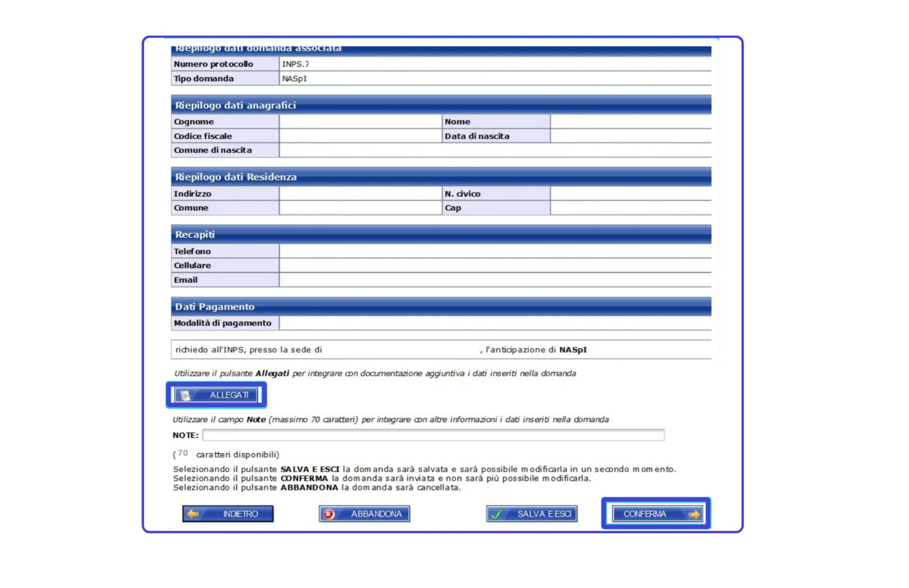Screen dimensions: 909x588
Task: Click the Nome label cell
Action: [496, 122]
